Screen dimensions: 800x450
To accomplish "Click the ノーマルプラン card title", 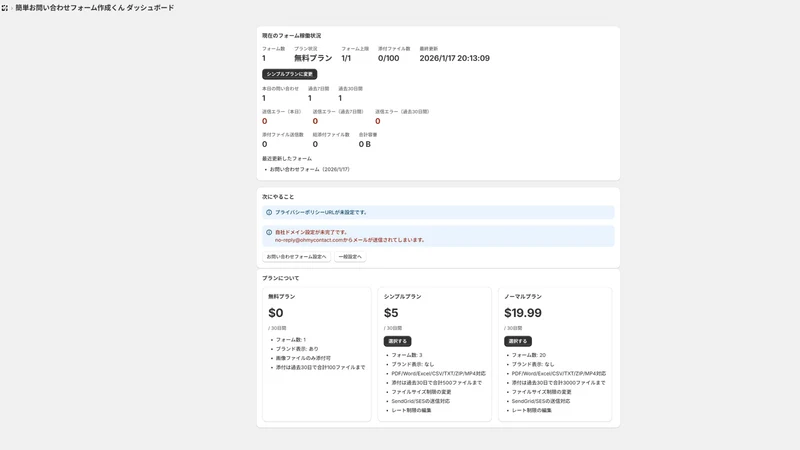I will (523, 296).
